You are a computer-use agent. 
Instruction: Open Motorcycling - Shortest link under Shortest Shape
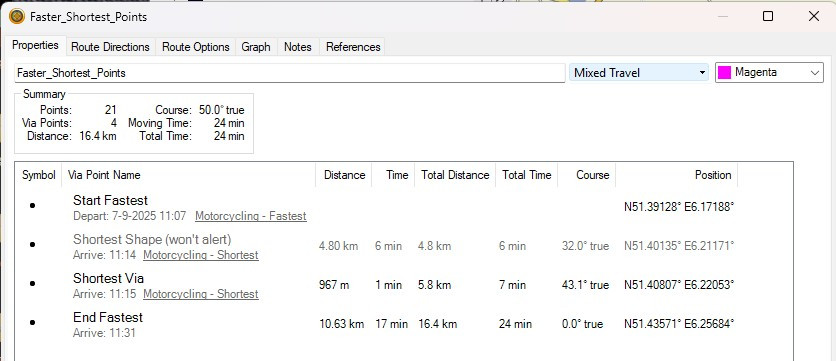click(x=201, y=255)
